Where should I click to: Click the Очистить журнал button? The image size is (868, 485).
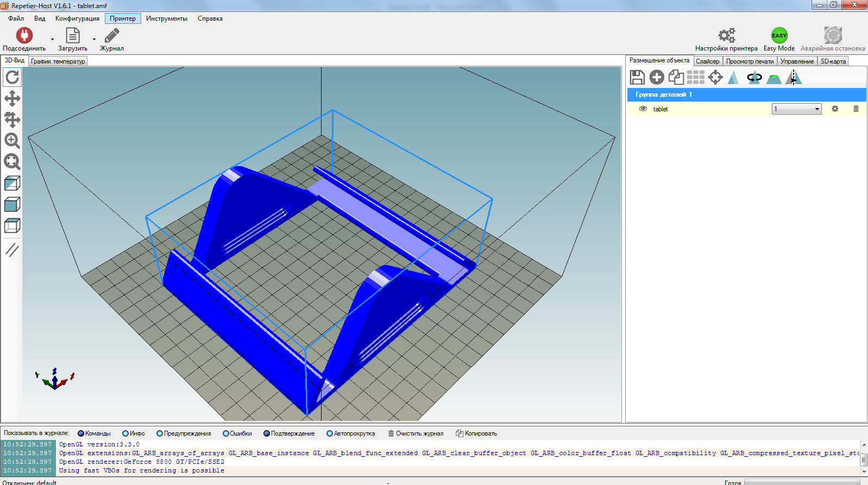point(416,433)
